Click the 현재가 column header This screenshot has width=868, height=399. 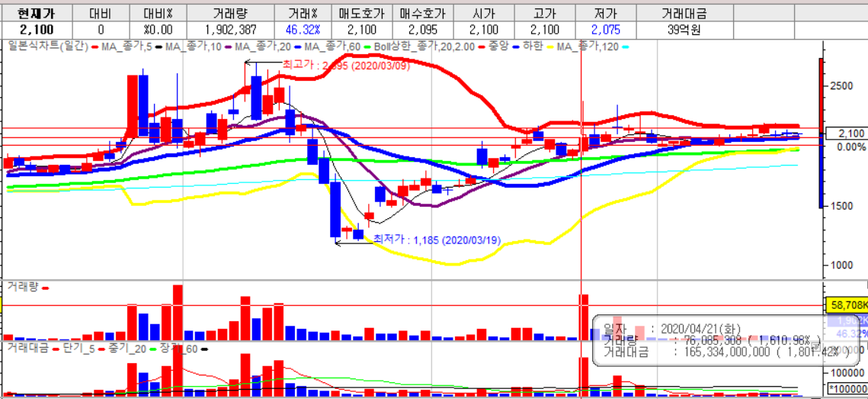click(36, 13)
